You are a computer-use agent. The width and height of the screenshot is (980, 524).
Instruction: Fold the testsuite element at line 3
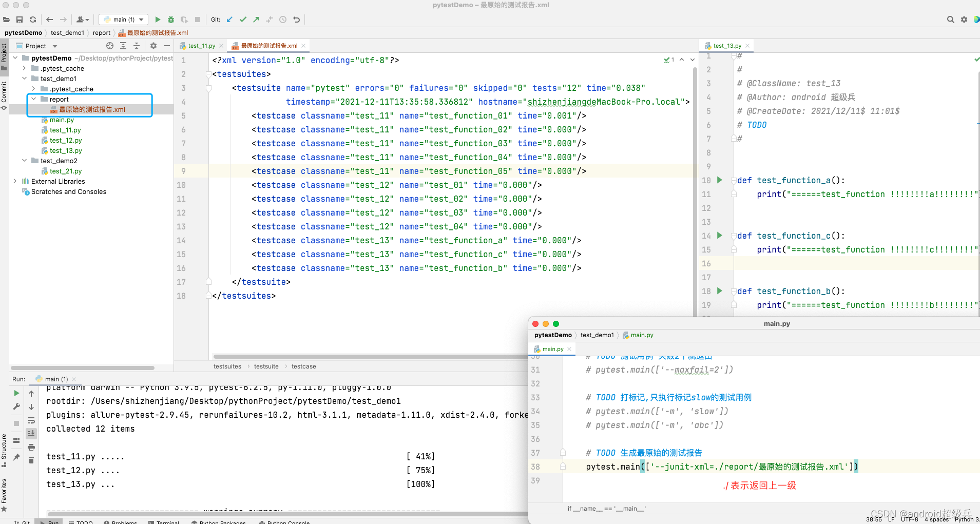(208, 88)
